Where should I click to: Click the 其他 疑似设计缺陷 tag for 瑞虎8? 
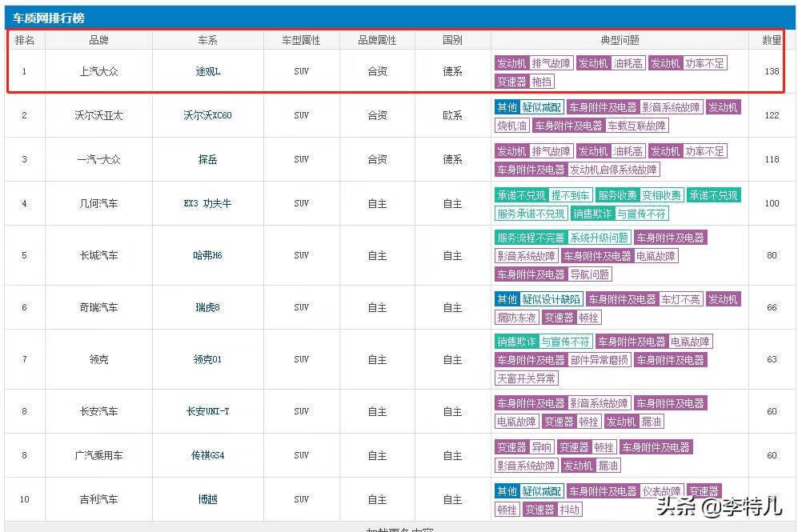click(x=539, y=299)
